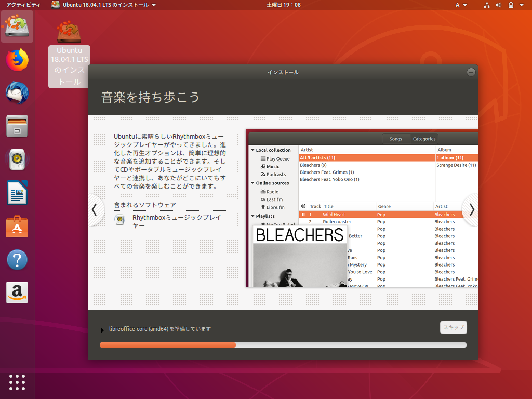The height and width of the screenshot is (399, 532).
Task: Open the network status icon in top bar
Action: (x=486, y=5)
